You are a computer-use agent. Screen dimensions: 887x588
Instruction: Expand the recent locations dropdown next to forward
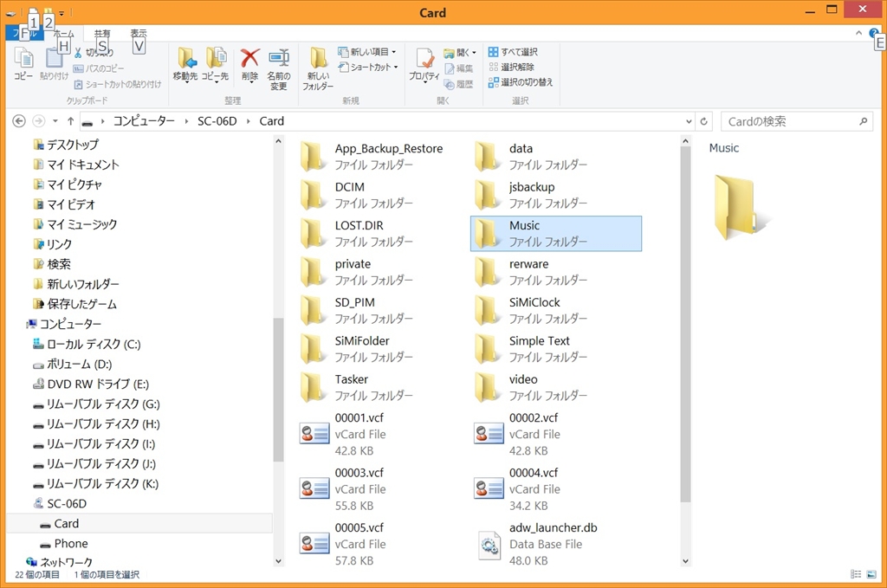[x=55, y=121]
